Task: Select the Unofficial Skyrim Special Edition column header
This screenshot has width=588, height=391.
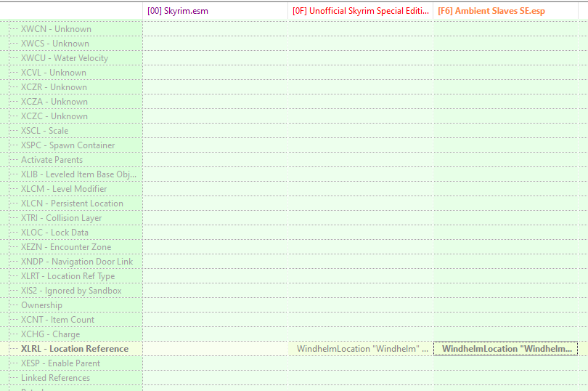Action: coord(360,11)
